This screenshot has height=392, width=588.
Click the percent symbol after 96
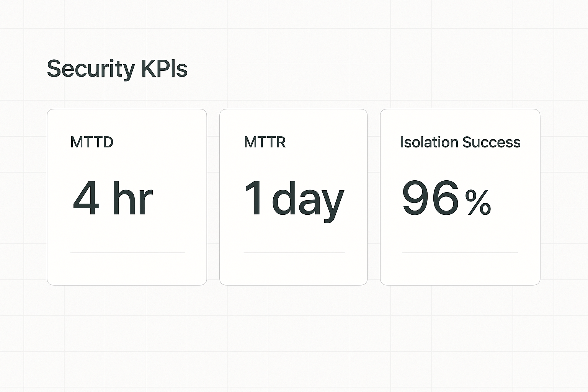tap(478, 203)
